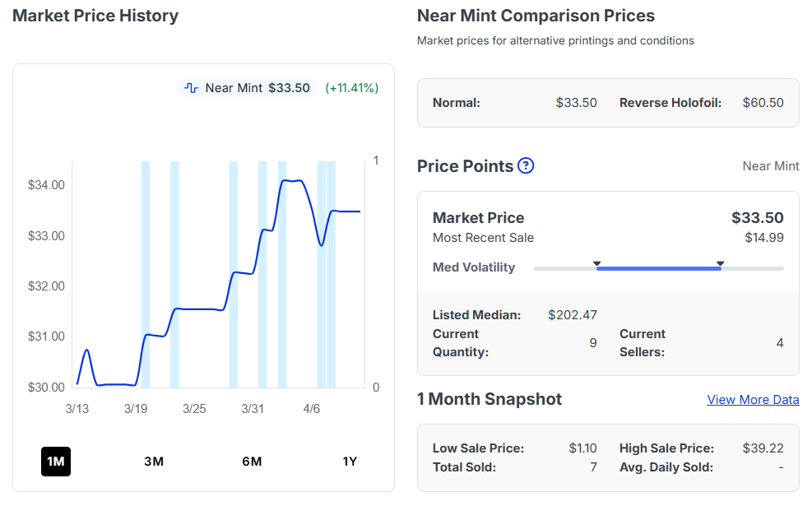Switch chart to 3M range
This screenshot has width=812, height=506.
pyautogui.click(x=154, y=461)
